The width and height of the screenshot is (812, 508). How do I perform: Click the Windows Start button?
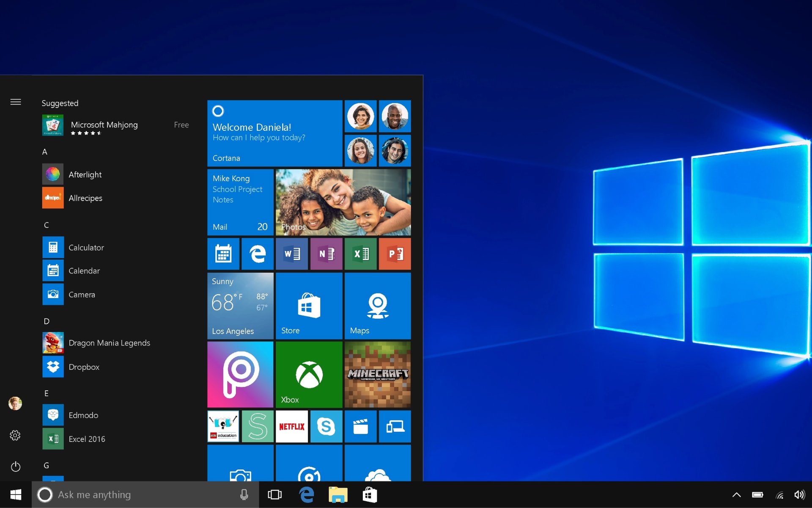(16, 494)
